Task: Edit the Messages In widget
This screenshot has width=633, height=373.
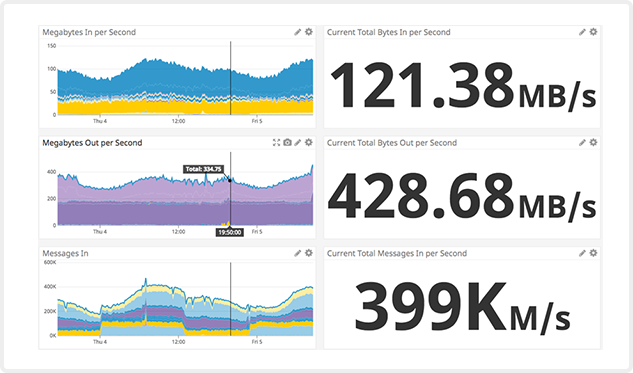Action: (298, 253)
